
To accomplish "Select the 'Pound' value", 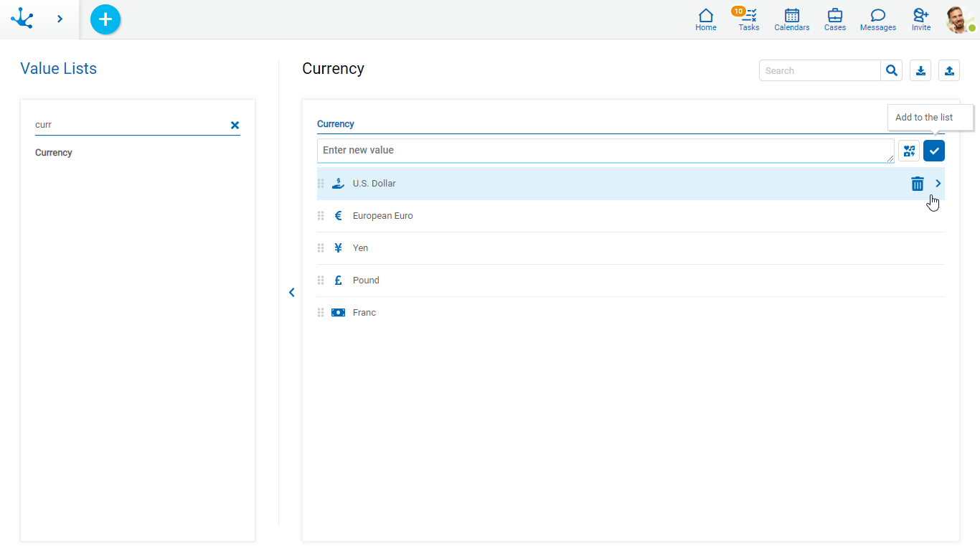I will pos(366,281).
